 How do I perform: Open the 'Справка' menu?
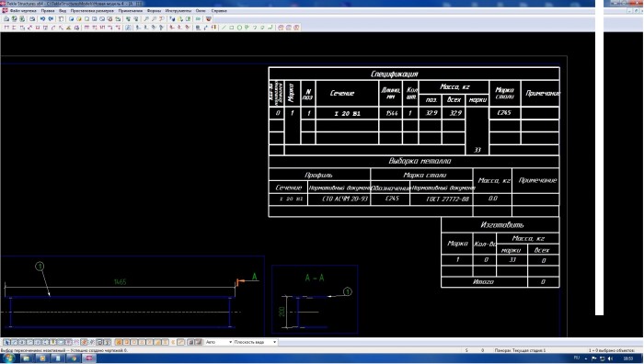coord(219,11)
